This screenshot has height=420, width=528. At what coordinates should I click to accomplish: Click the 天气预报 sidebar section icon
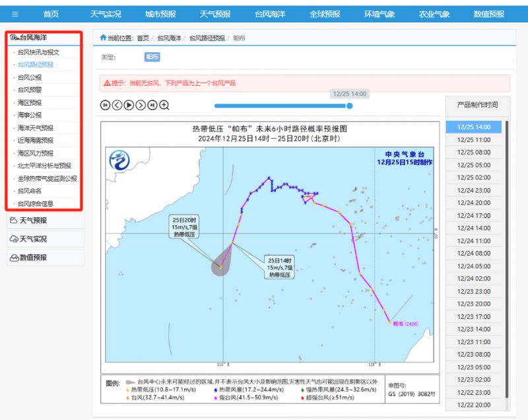[13, 221]
